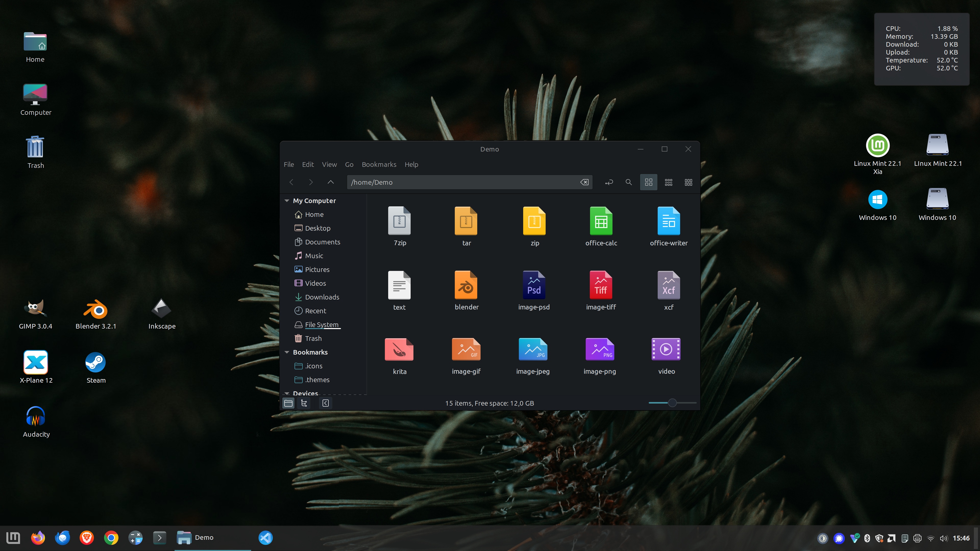Screen dimensions: 980x551
Task: Select the image-psd file
Action: (534, 291)
